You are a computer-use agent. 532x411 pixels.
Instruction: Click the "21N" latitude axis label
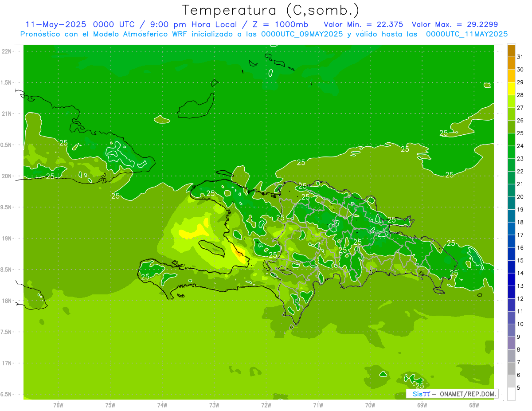pos(7,114)
